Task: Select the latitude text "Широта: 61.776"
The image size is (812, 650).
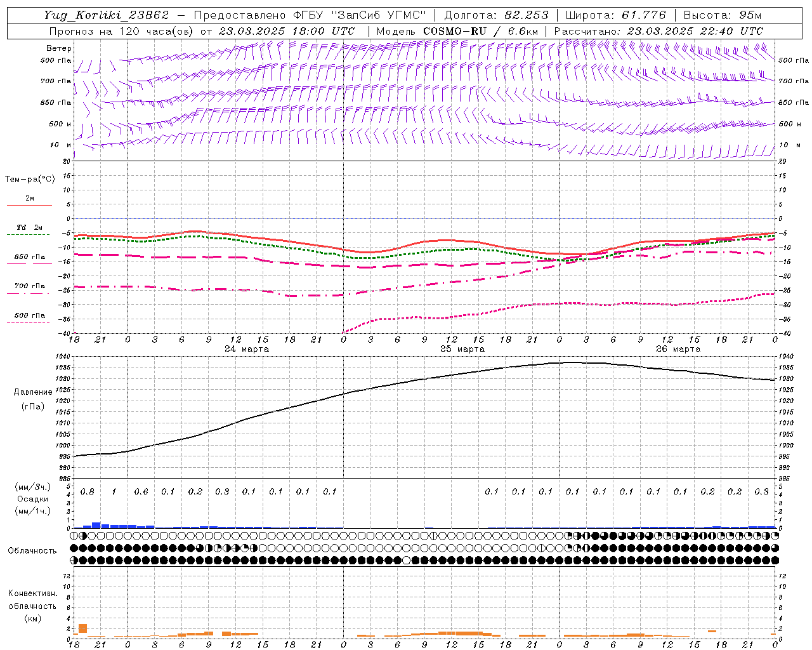Action: pos(615,15)
